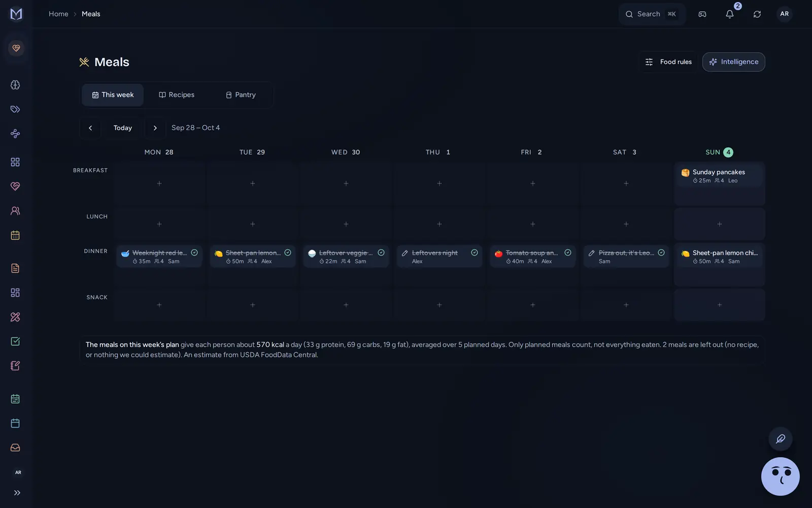Open the Intelligence panel
The image size is (812, 508).
(734, 62)
